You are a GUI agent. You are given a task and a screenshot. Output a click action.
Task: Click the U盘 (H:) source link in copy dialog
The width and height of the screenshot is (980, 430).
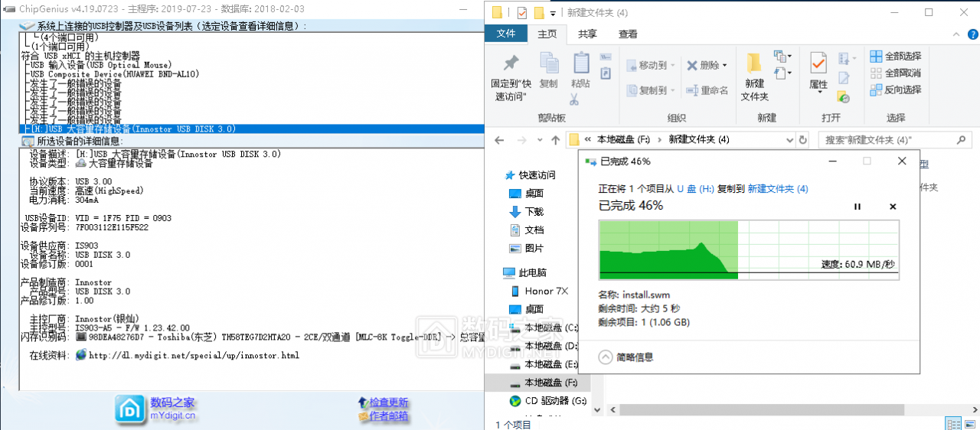[x=697, y=188]
